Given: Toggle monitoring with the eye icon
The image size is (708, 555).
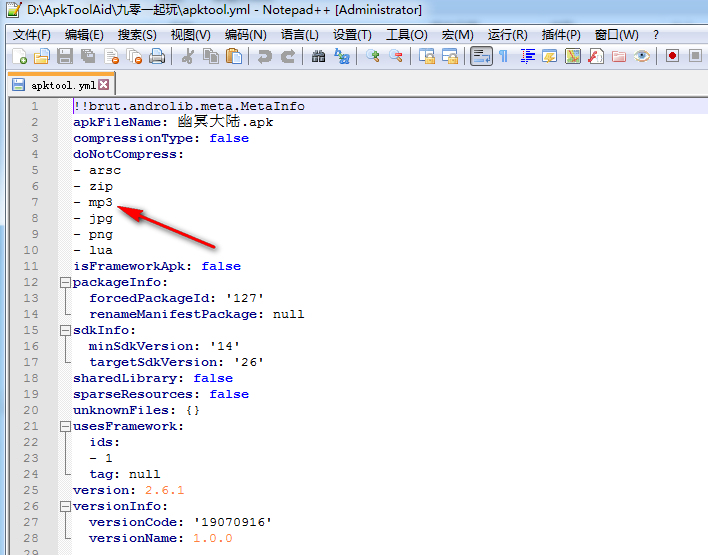Looking at the screenshot, I should click(x=642, y=56).
